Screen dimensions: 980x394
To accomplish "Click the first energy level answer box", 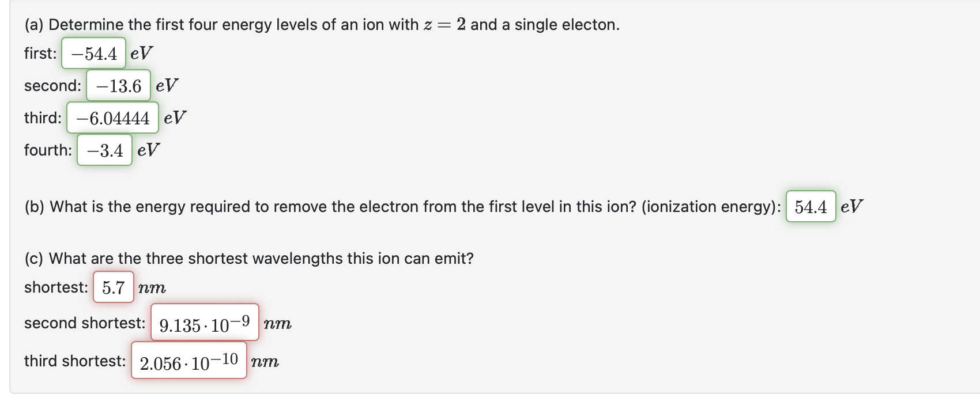I will [x=94, y=53].
